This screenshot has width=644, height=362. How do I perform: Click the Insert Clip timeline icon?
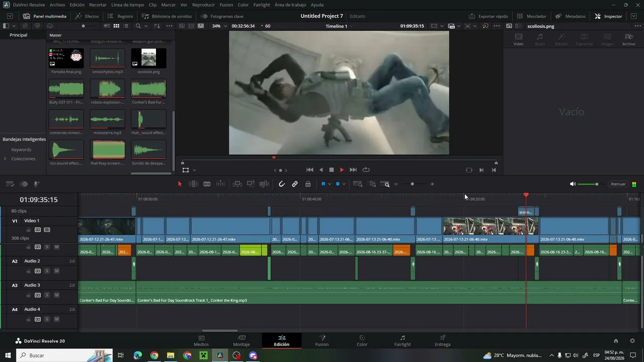[x=237, y=184]
